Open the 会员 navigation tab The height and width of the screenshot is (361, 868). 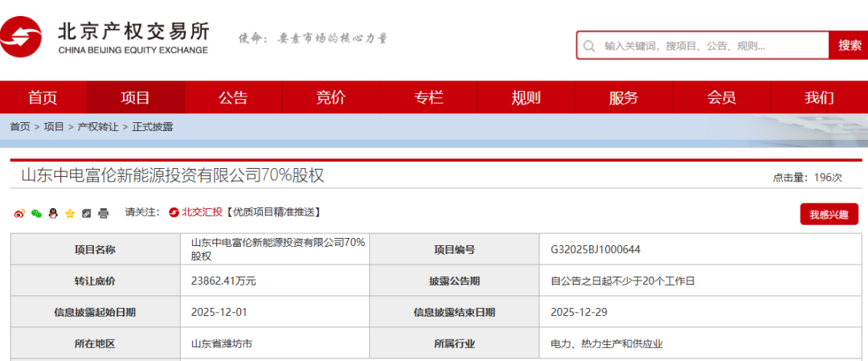[721, 97]
